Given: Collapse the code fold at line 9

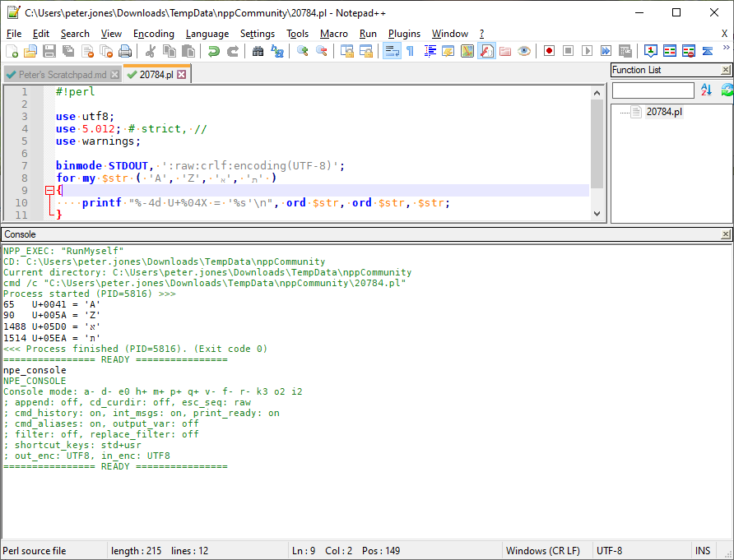Looking at the screenshot, I should click(x=49, y=190).
